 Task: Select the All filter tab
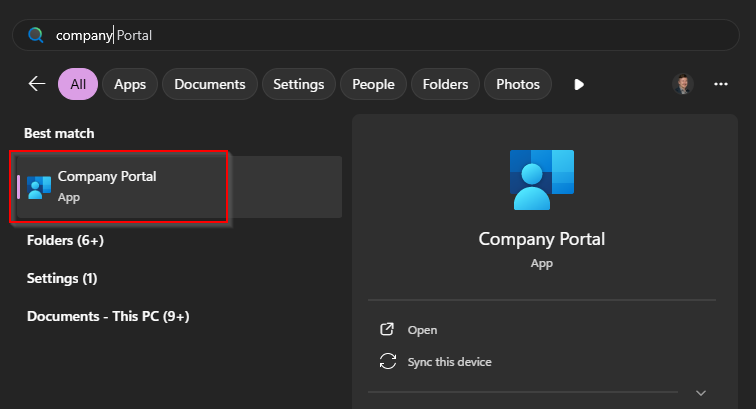(x=77, y=84)
